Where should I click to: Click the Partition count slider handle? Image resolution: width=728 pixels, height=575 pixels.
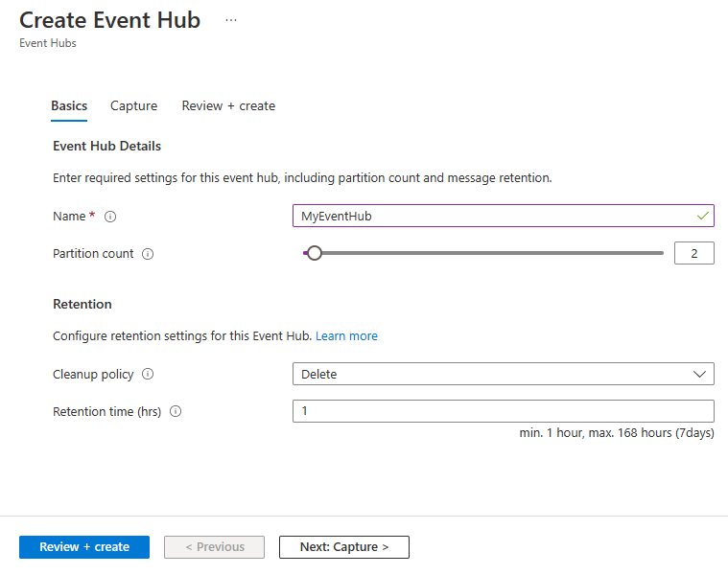pos(314,253)
